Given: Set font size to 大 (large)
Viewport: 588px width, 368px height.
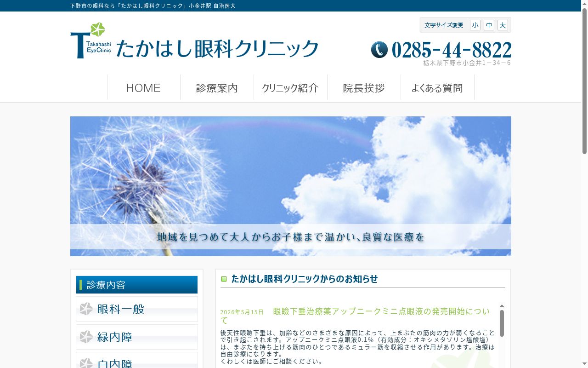Looking at the screenshot, I should (503, 25).
